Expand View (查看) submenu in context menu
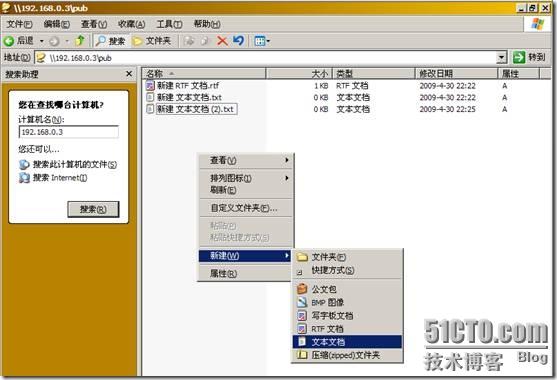This screenshot has width=557, height=380. pos(245,161)
